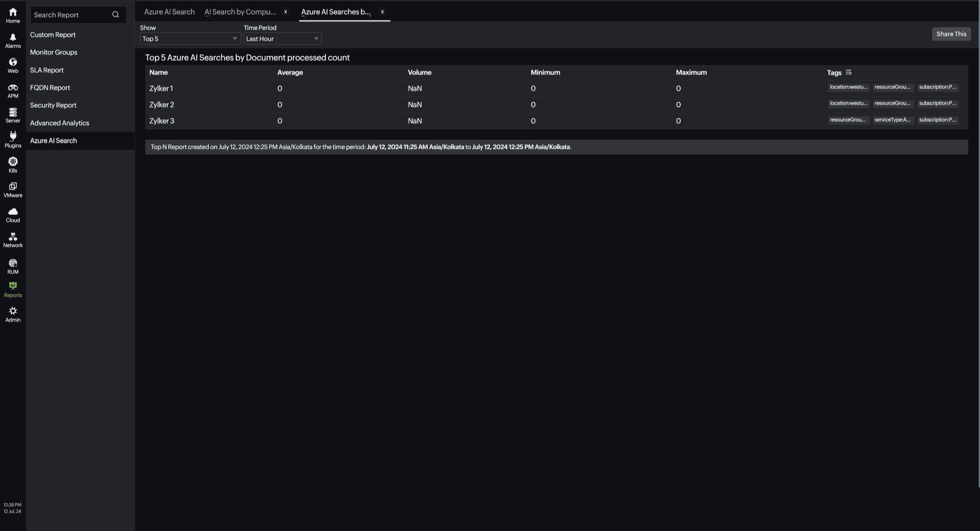Close the AI Search by Compu tab
The image size is (980, 531).
pos(285,11)
